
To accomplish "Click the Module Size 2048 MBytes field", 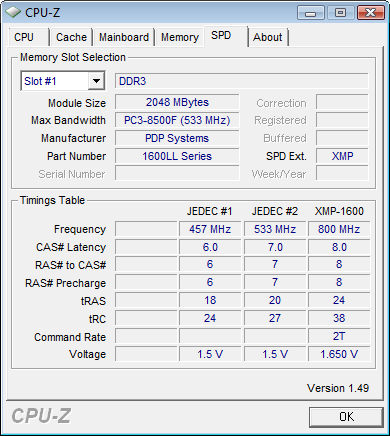I will (x=177, y=102).
